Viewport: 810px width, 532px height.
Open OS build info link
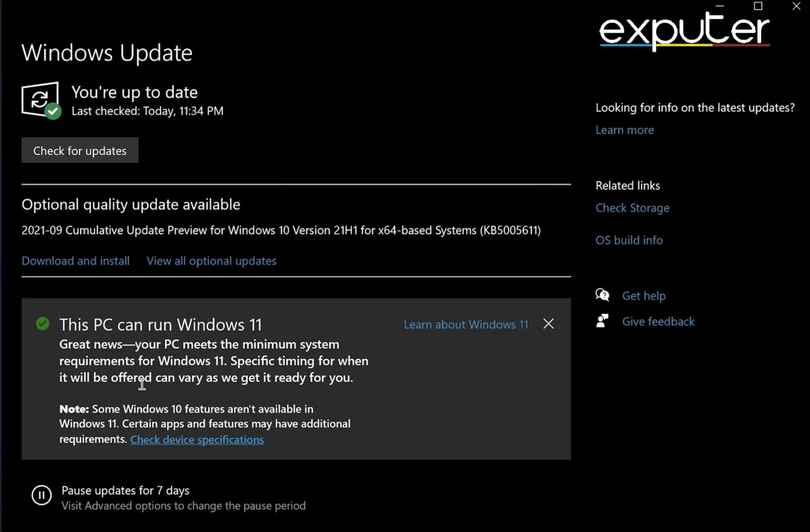(629, 240)
